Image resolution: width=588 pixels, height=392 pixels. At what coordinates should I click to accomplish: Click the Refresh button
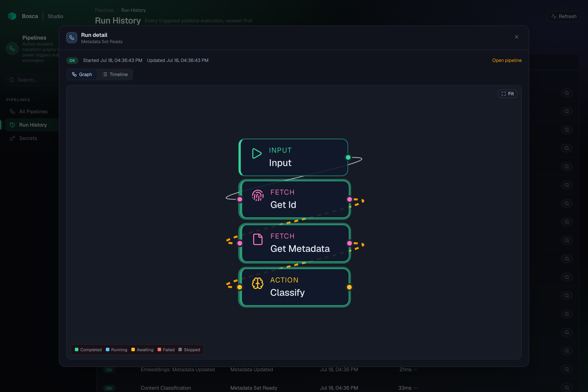[564, 16]
